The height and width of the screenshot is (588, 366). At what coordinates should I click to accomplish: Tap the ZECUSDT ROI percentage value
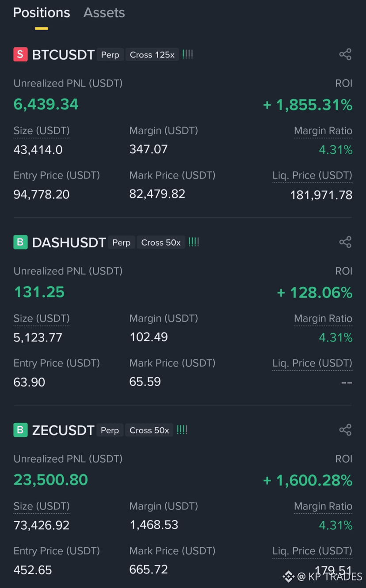coord(308,481)
